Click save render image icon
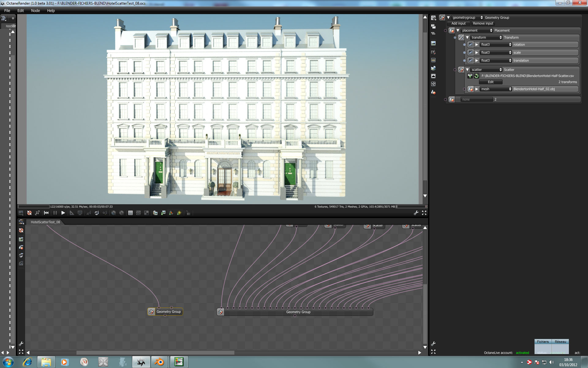 point(21,213)
